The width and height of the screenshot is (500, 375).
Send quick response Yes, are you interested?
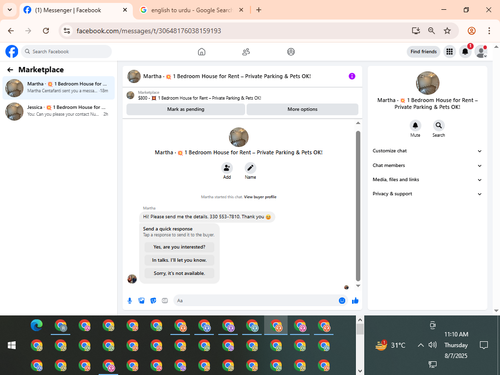179,247
